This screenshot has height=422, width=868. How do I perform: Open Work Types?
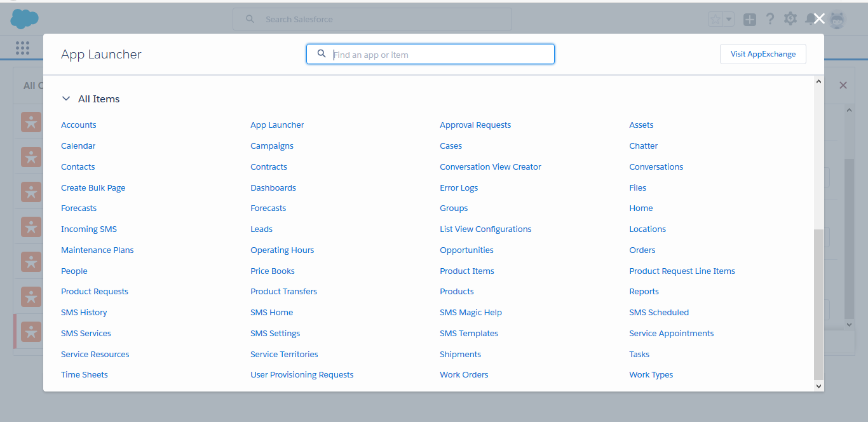pos(651,375)
